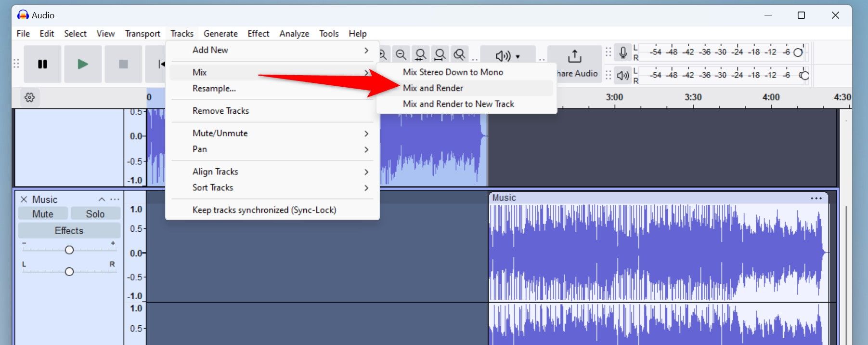868x345 pixels.
Task: Click the Zoom Out magnifier icon
Action: (401, 54)
